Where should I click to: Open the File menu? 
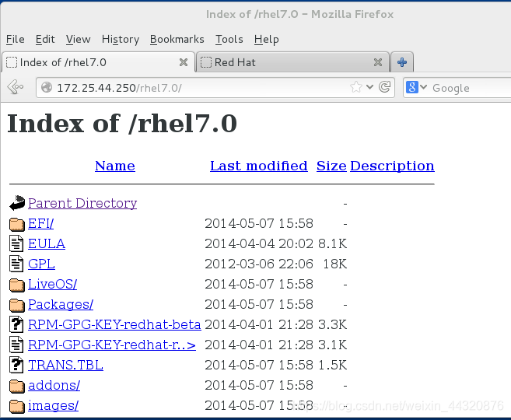tap(16, 39)
